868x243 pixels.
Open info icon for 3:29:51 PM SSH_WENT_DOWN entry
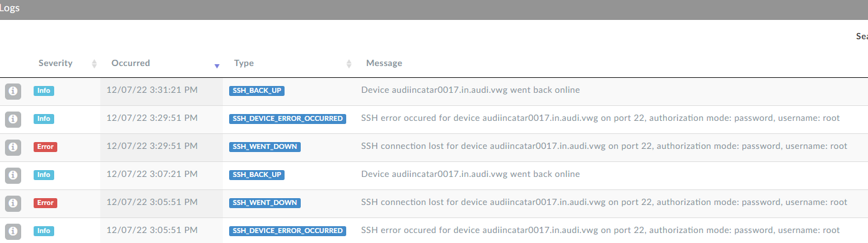point(13,147)
